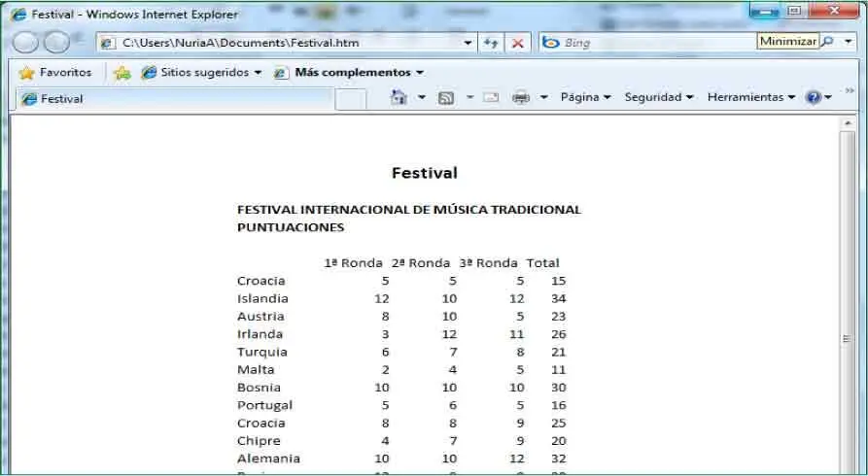This screenshot has width=868, height=476.
Task: Open the Sitios sugeridos link
Action: (x=202, y=73)
